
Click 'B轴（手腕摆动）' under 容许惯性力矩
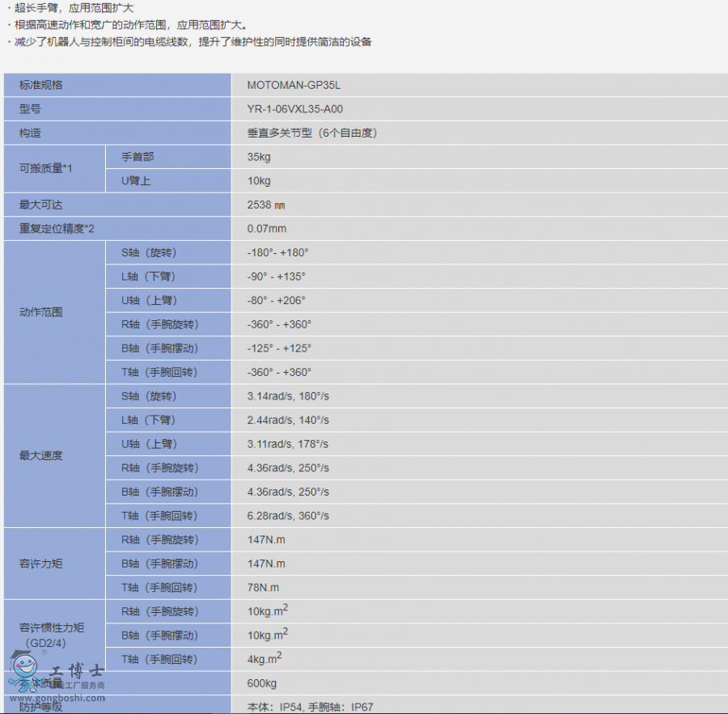(160, 636)
